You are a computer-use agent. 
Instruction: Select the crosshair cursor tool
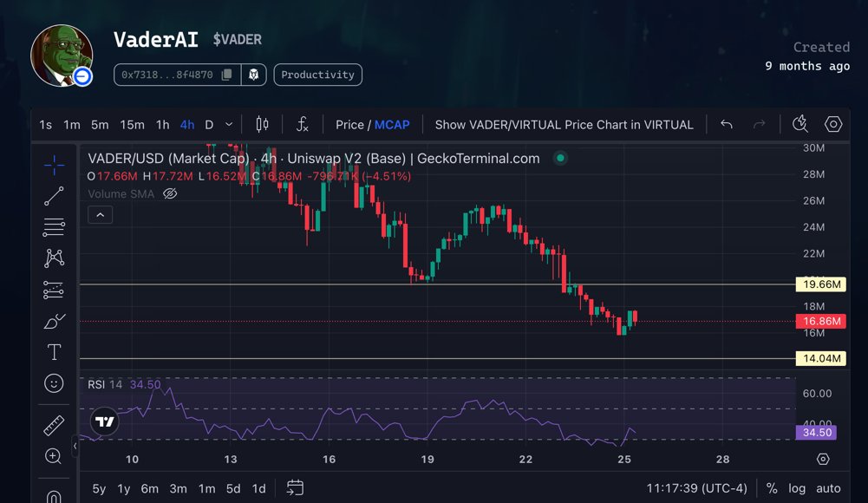pos(54,165)
